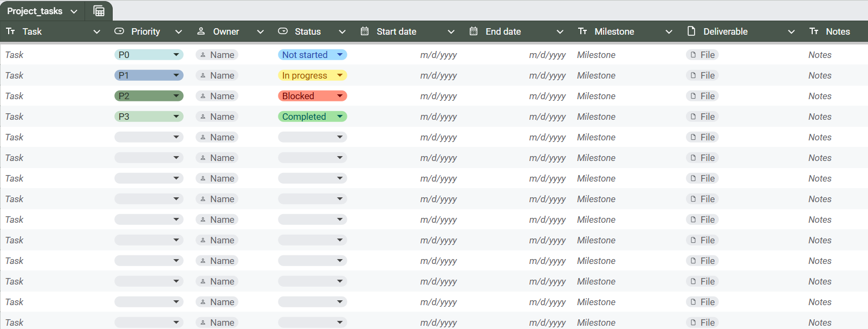
Task: Click the dropdown type icon in Status header
Action: pyautogui.click(x=283, y=31)
